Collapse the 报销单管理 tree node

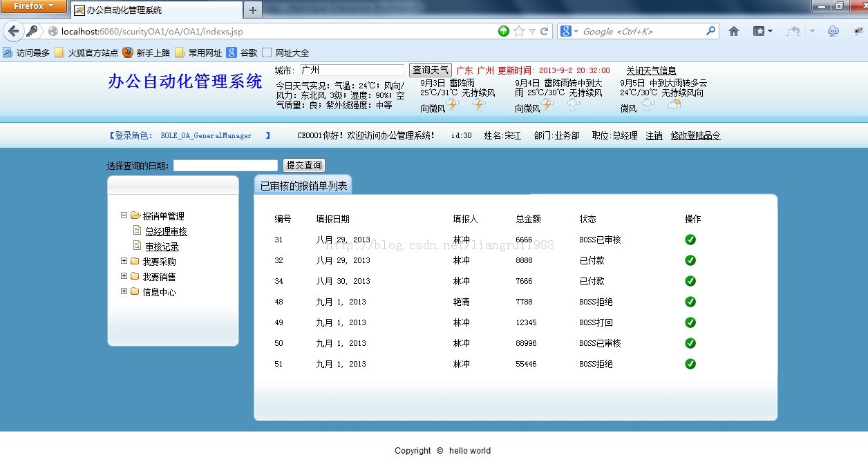(x=125, y=215)
